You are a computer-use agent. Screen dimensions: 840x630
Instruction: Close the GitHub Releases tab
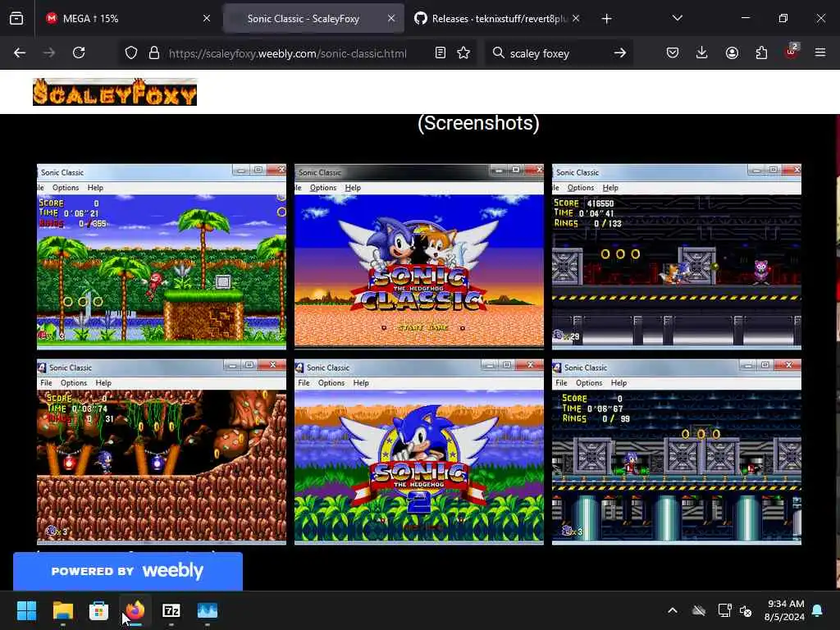pos(576,19)
